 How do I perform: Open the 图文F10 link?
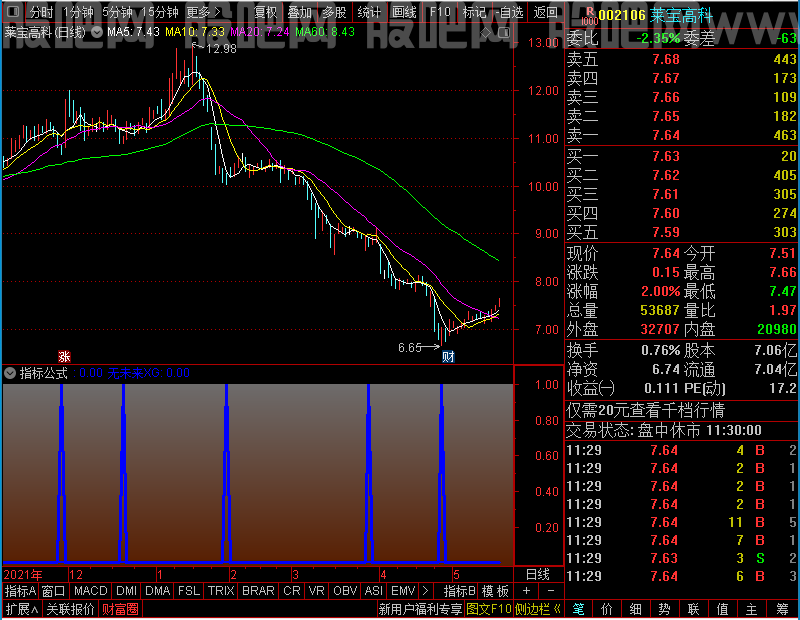coord(489,609)
